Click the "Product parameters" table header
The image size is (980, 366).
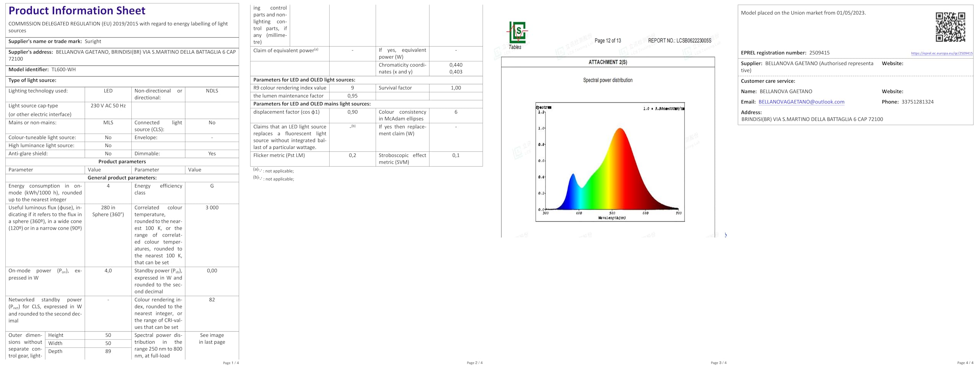click(x=122, y=162)
